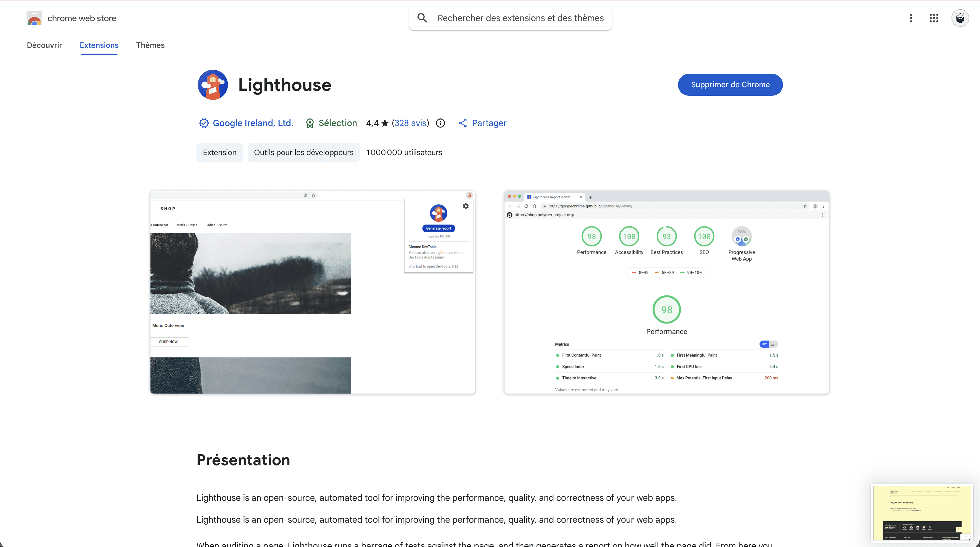
Task: Click the search magnifier icon
Action: click(x=422, y=18)
